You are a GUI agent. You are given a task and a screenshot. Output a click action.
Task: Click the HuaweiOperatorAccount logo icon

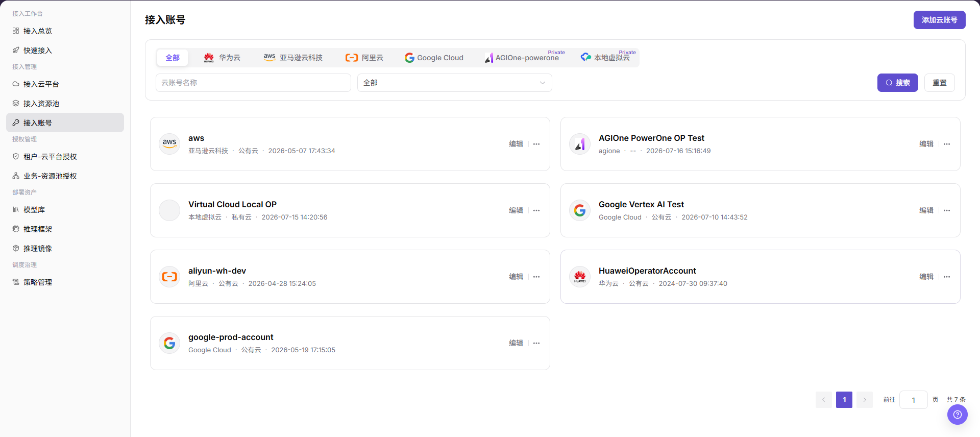click(x=580, y=277)
